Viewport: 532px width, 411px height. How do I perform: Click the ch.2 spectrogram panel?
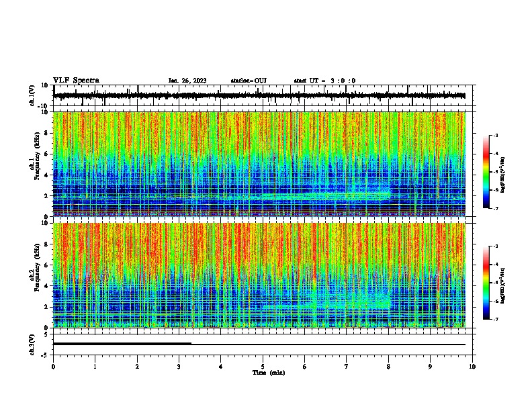259,275
